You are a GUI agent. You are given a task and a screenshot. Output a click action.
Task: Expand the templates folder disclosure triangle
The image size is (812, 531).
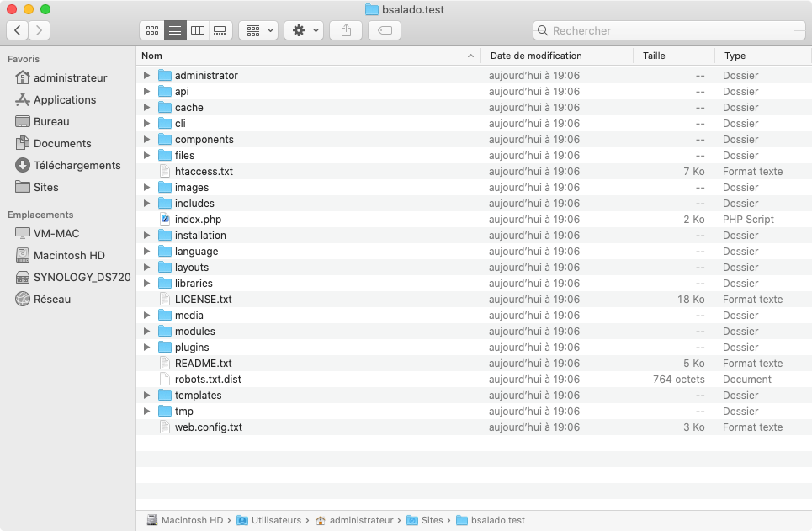[147, 396]
